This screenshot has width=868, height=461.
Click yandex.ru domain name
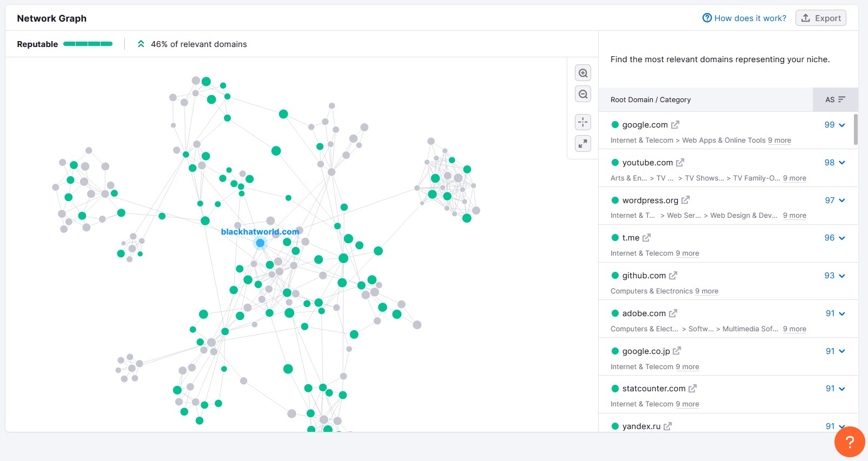(641, 426)
